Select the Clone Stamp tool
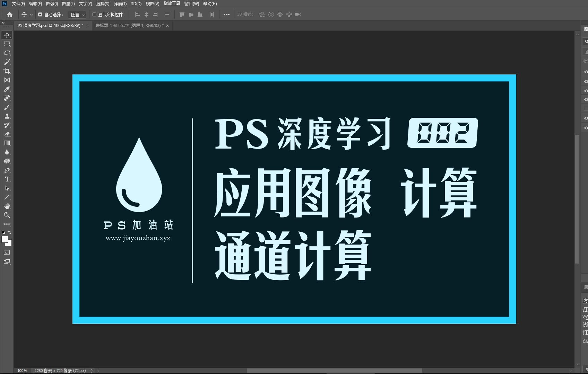This screenshot has width=588, height=374. click(x=7, y=116)
